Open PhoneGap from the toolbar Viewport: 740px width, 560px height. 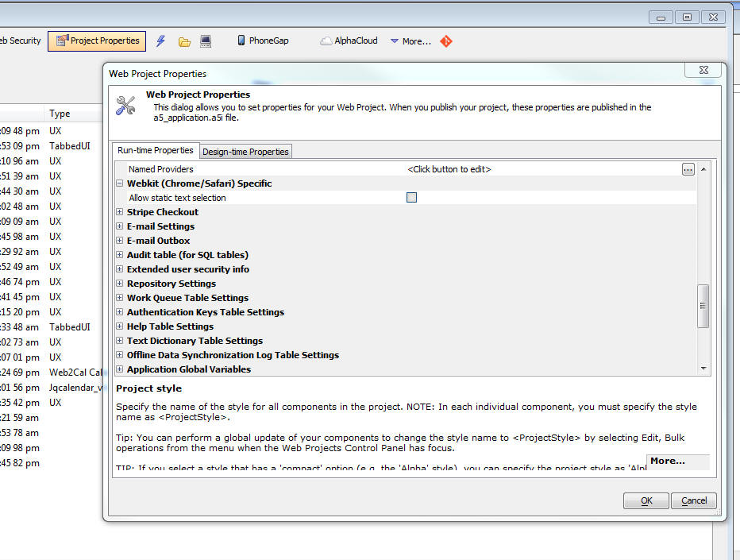262,41
